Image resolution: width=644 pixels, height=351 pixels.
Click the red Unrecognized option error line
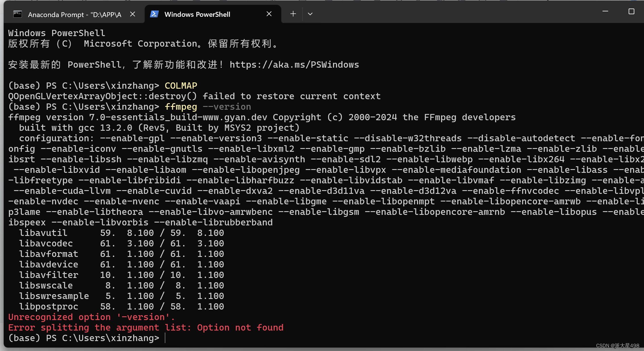[x=92, y=317]
